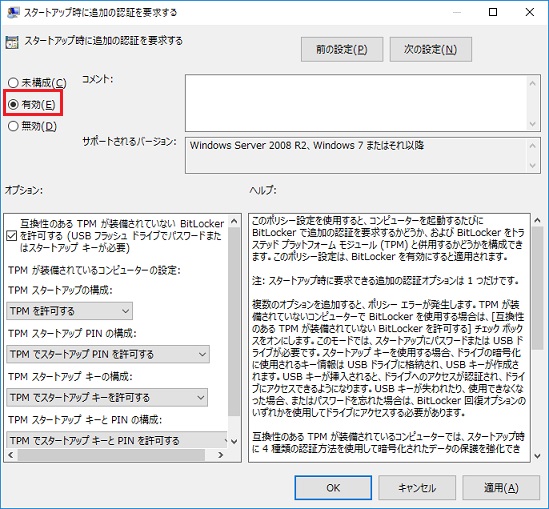549x509 pixels.
Task: Click the help panel scroll up arrow
Action: (x=537, y=221)
